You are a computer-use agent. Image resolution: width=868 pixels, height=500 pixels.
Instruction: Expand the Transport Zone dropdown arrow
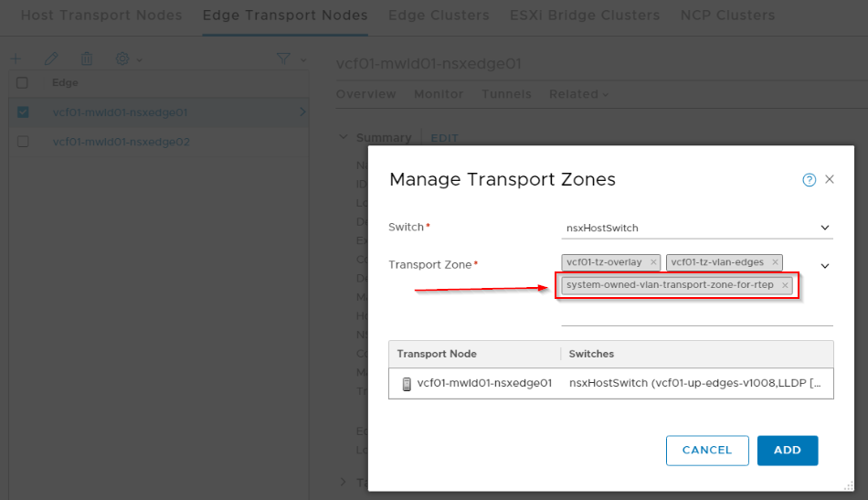click(824, 266)
